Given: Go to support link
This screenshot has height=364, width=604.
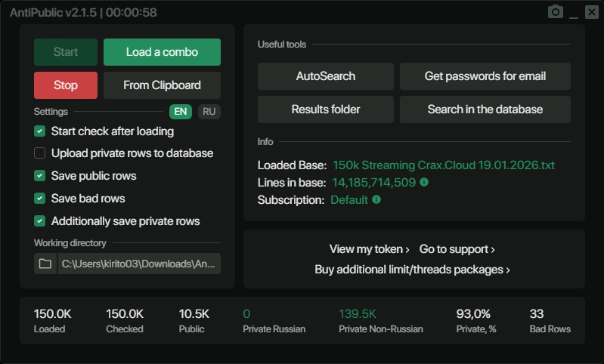Looking at the screenshot, I should 457,249.
